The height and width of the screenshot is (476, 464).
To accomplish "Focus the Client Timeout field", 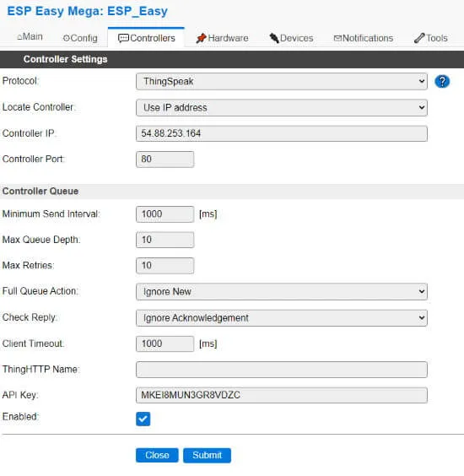I will pos(165,343).
